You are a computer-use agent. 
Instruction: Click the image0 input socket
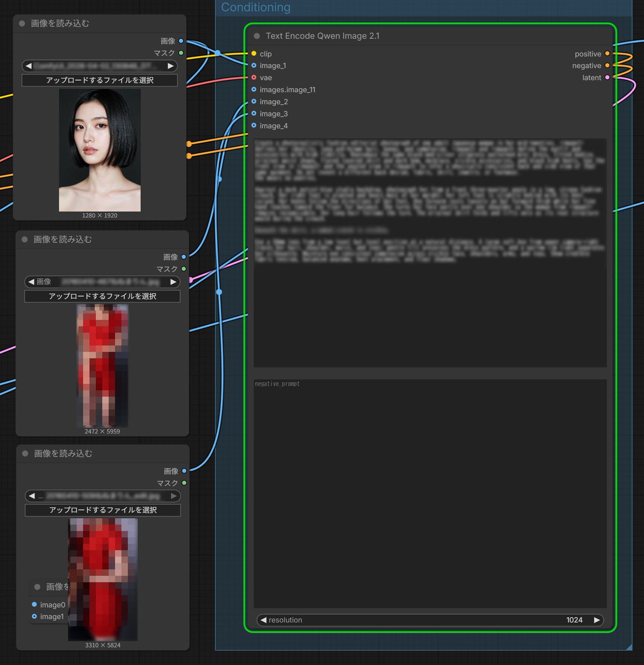[x=34, y=605]
